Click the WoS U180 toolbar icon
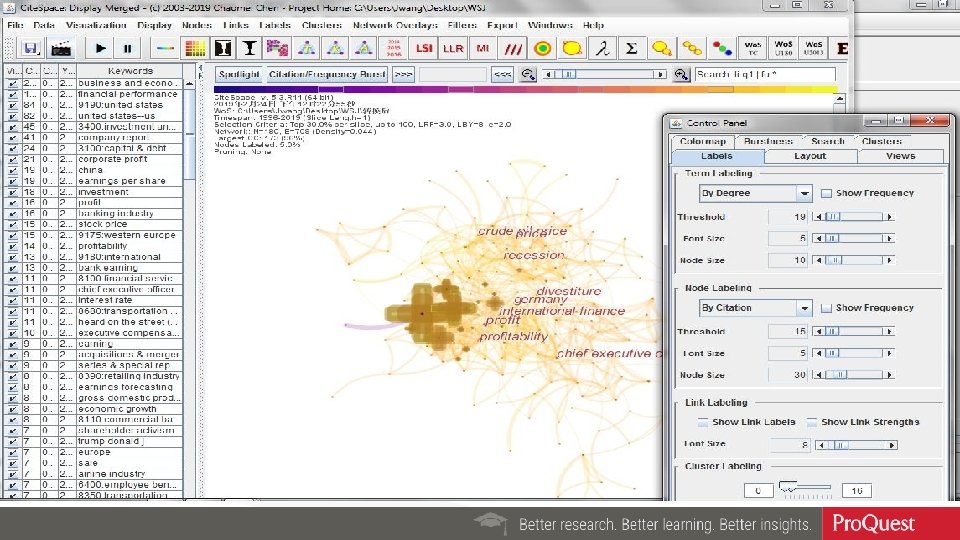960x540 pixels. 783,48
